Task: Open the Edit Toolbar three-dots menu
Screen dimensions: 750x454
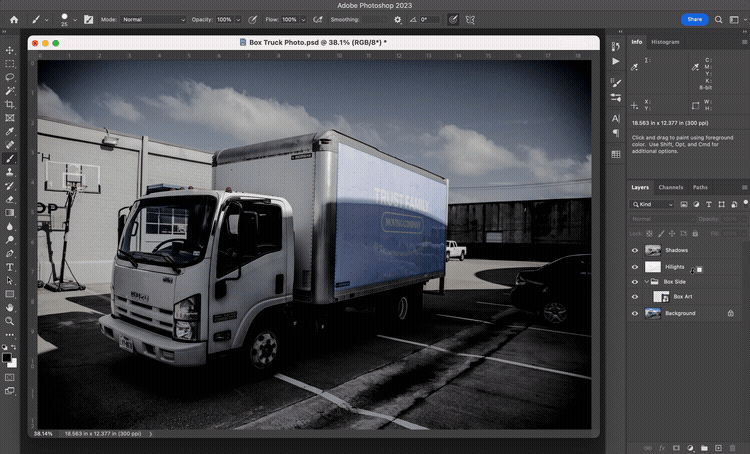Action: pyautogui.click(x=10, y=335)
